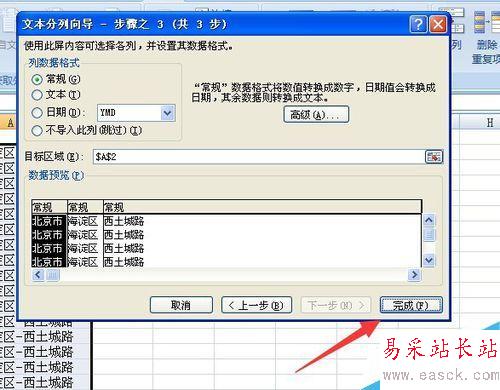Click preview scrollbar down arrow
The image size is (500, 390).
click(x=429, y=260)
